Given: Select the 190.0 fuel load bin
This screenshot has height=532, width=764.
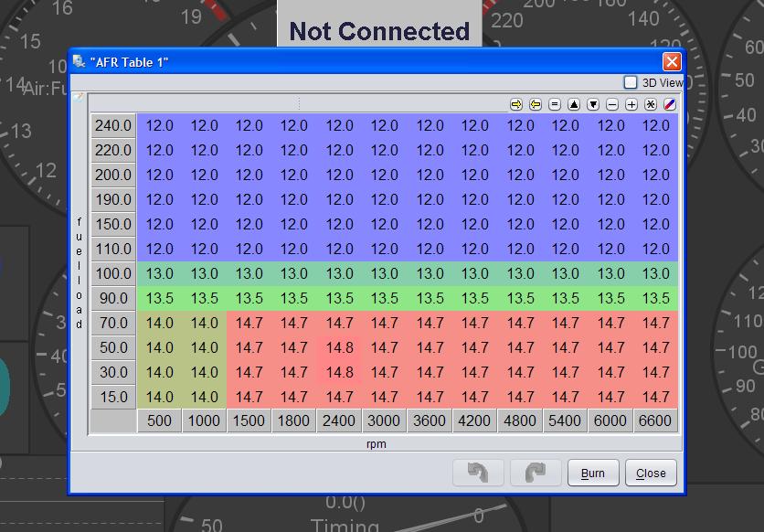Looking at the screenshot, I should [113, 200].
